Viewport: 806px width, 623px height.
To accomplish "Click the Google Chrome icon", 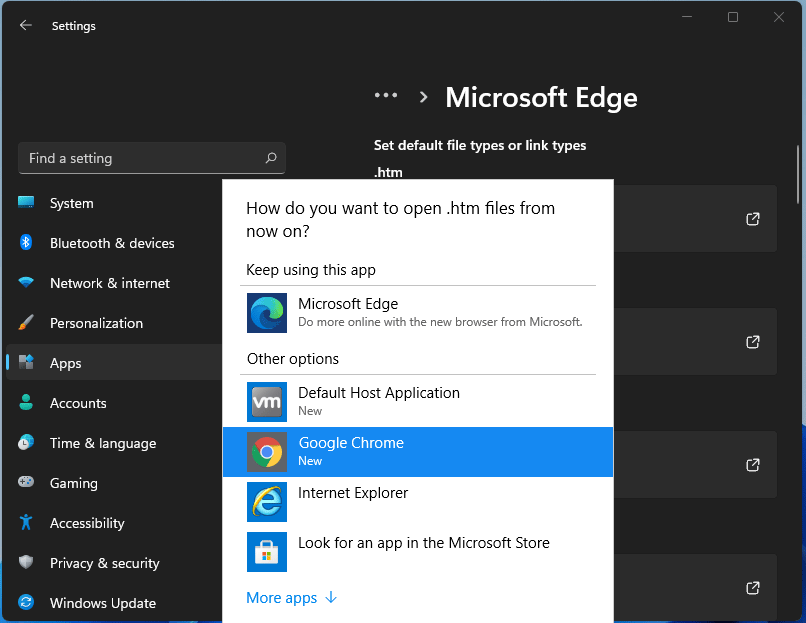I will pyautogui.click(x=267, y=452).
